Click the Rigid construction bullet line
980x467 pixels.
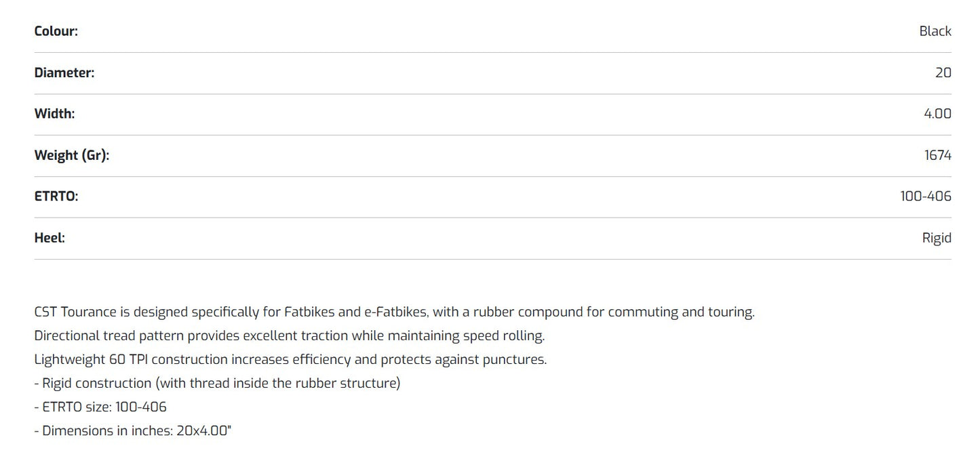point(217,383)
